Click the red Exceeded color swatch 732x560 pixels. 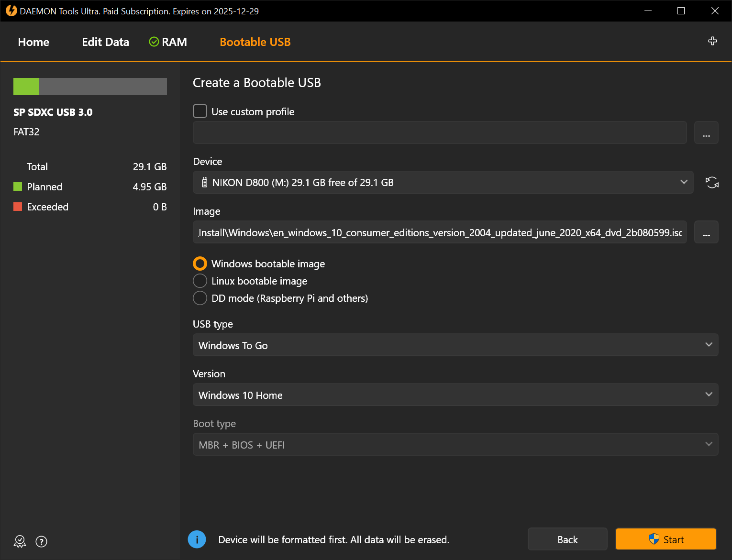click(18, 207)
